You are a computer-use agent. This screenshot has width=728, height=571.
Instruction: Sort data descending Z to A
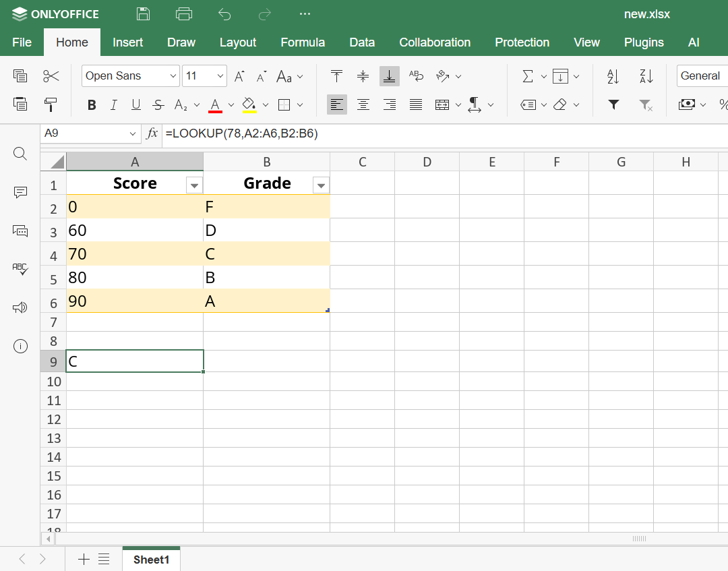pos(645,76)
